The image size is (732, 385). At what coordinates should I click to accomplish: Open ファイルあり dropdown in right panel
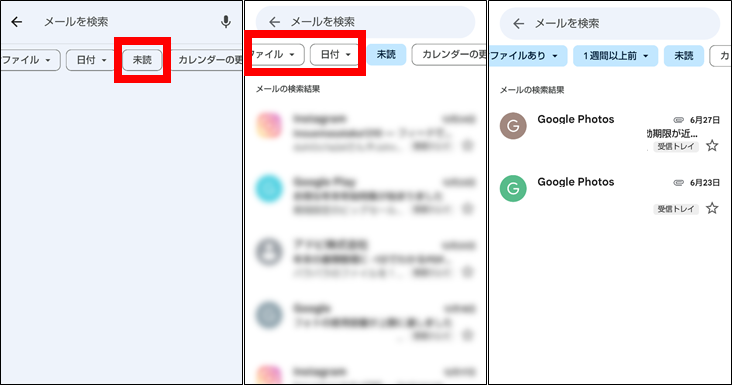527,56
